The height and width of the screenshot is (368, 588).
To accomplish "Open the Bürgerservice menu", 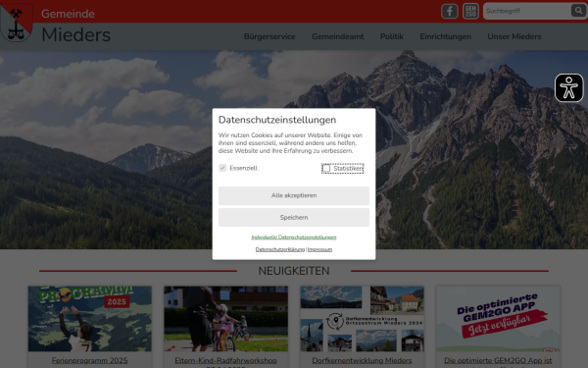I will (269, 37).
